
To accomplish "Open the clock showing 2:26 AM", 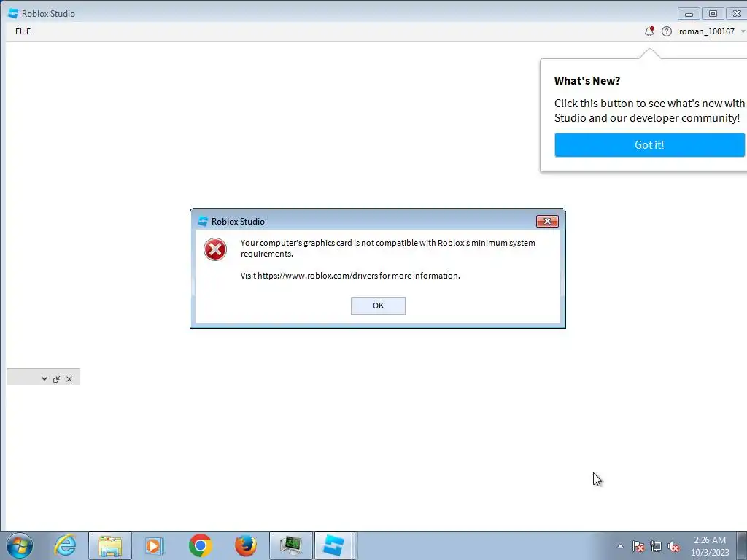I will coord(709,546).
